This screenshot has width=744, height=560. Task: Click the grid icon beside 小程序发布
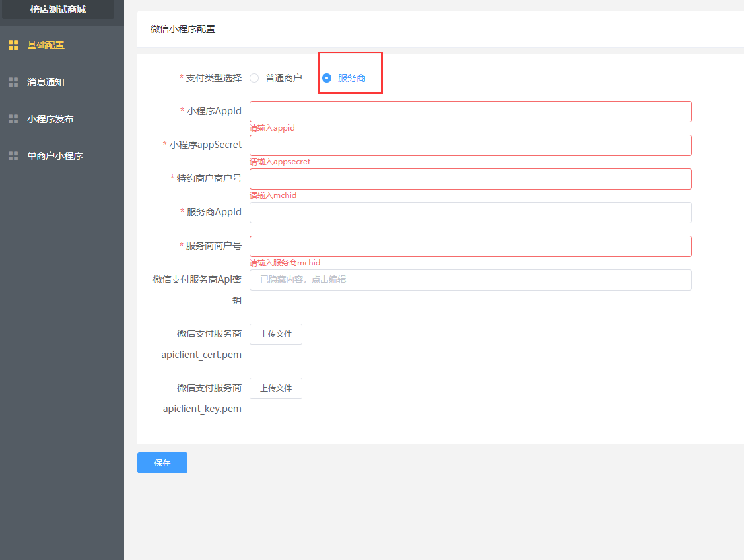(x=13, y=119)
